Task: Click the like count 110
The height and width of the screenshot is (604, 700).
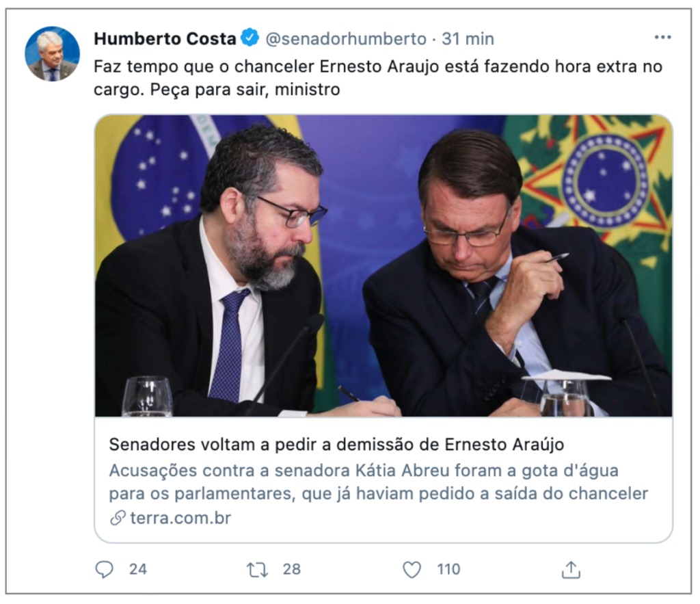Action: point(448,570)
